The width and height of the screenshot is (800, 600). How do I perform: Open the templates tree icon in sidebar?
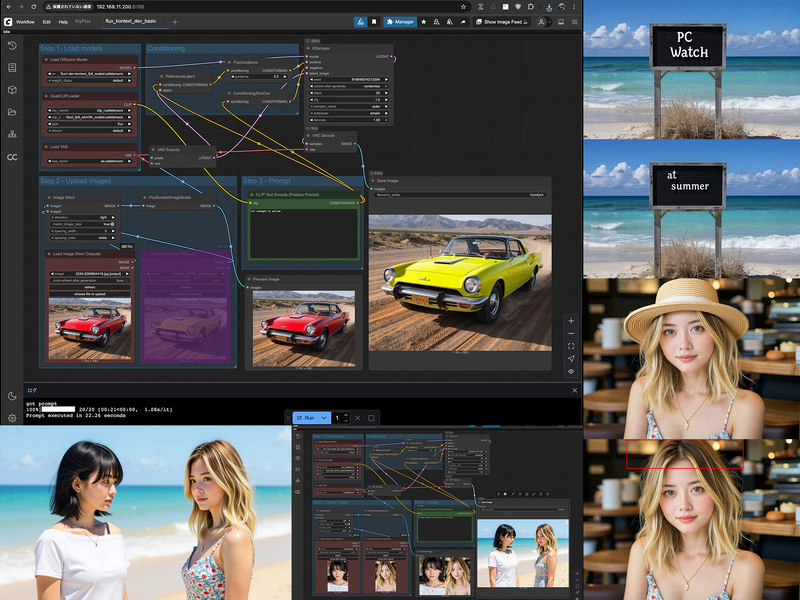(x=12, y=134)
